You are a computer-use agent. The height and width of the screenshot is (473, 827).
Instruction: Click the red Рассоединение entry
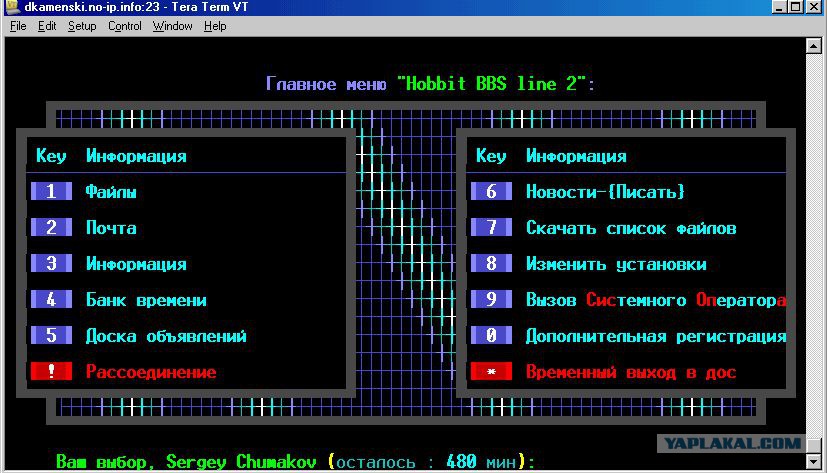(x=151, y=372)
